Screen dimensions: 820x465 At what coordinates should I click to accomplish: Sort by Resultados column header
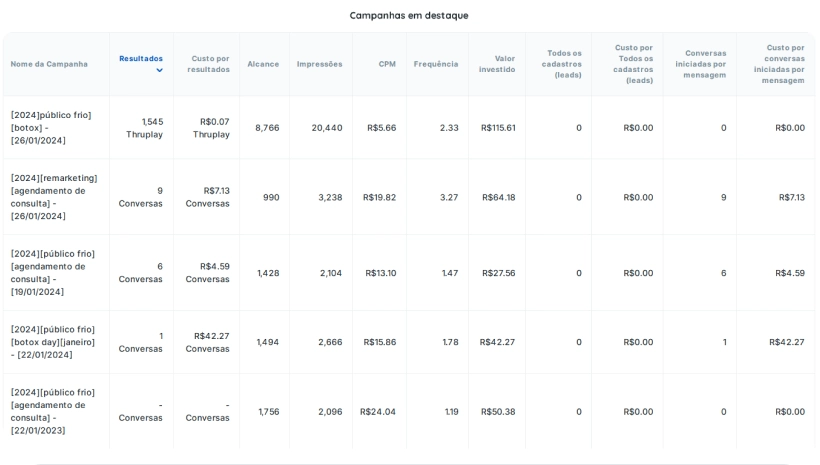141,58
